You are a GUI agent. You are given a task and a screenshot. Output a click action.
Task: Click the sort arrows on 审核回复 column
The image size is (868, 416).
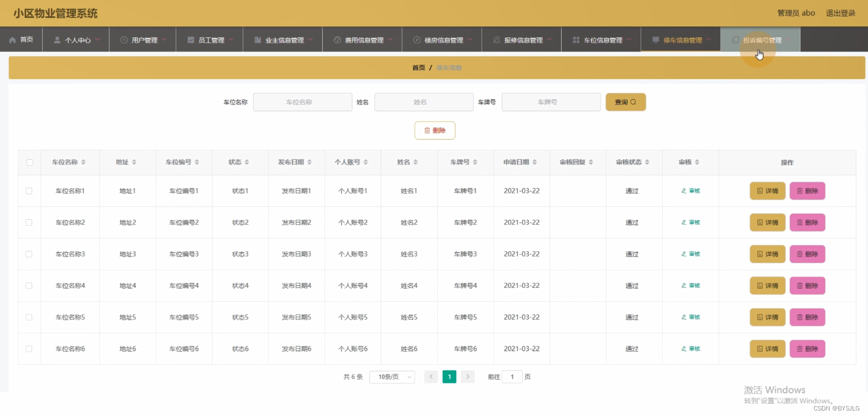(591, 162)
